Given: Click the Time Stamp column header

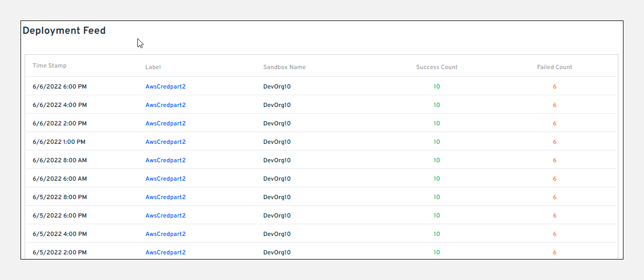Looking at the screenshot, I should 50,66.
